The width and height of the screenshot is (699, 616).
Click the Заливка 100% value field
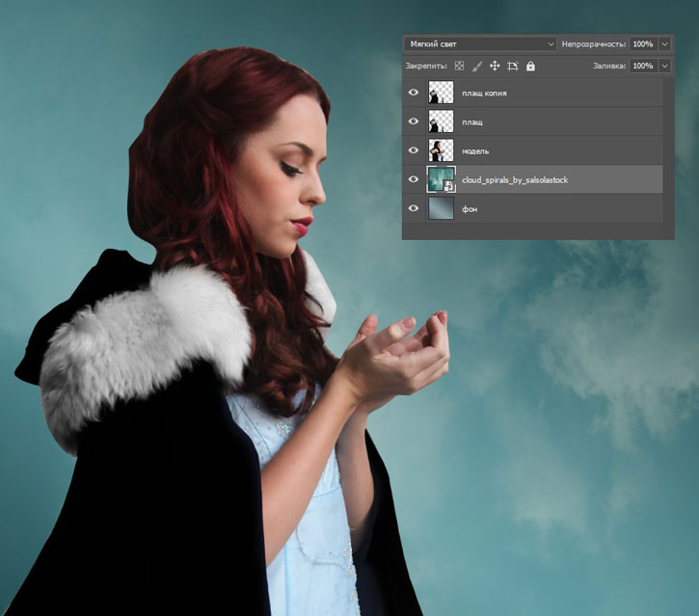click(643, 66)
